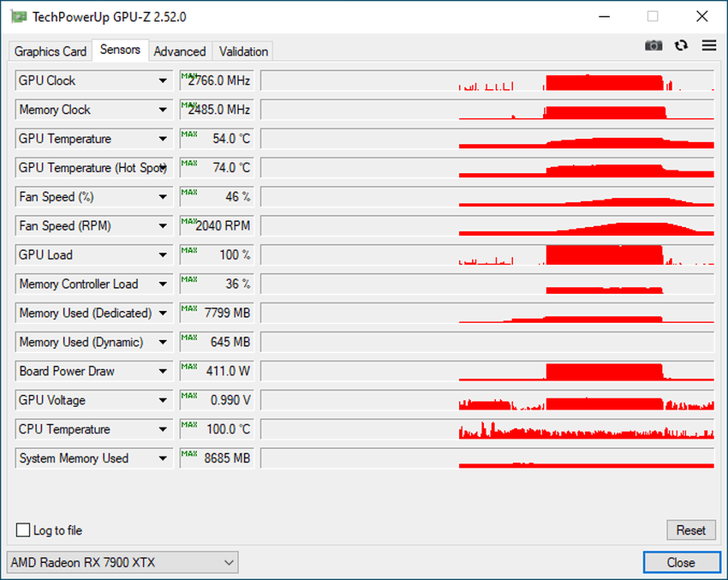728x580 pixels.
Task: Open the CPU Temperature sensor dropdown
Action: (163, 429)
